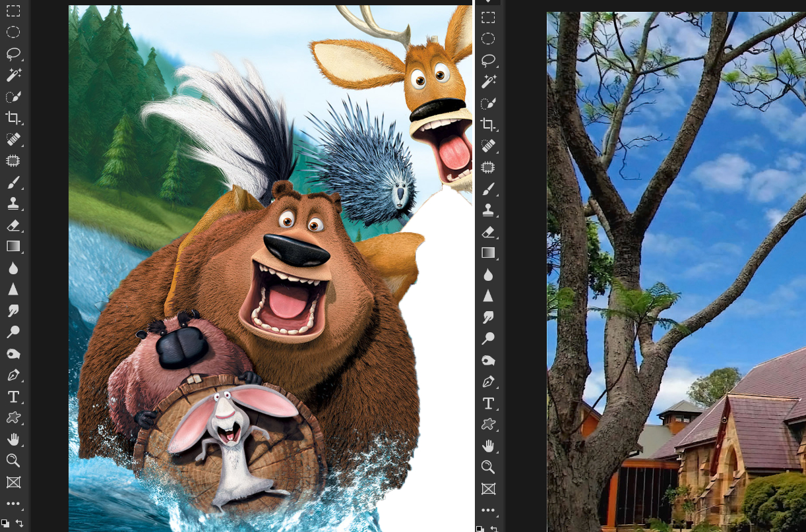Pick the Brush tool beside tree photo

coord(488,189)
